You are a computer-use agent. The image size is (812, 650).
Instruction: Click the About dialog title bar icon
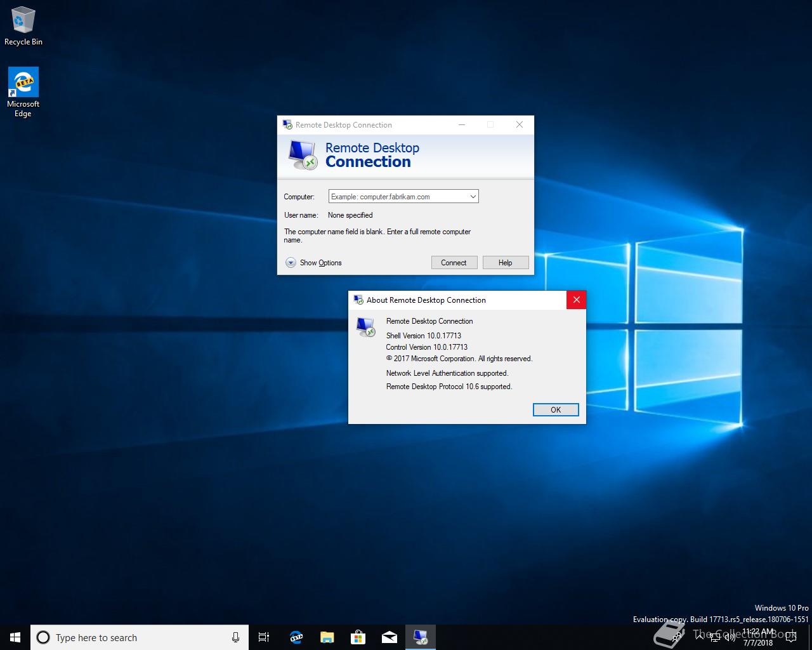[x=358, y=300]
